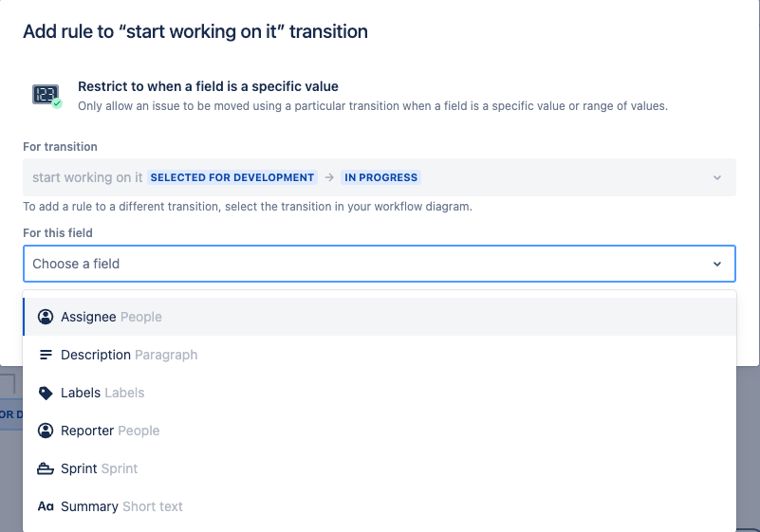Select Assignee from the field list

tap(380, 317)
